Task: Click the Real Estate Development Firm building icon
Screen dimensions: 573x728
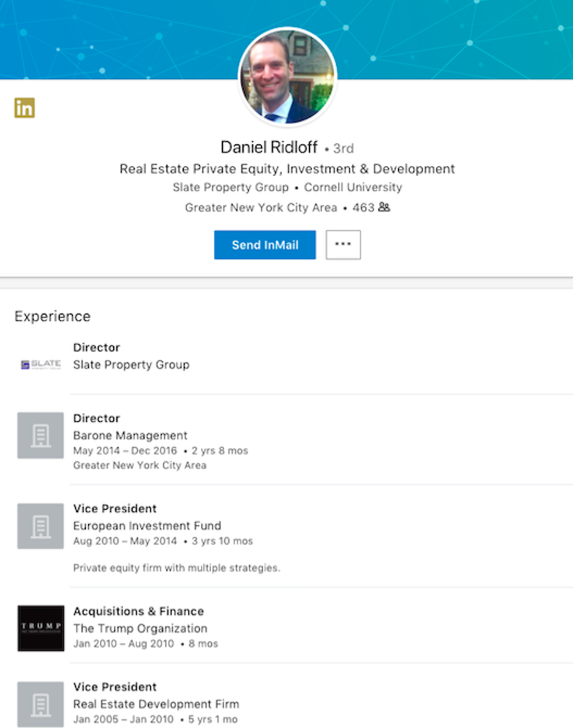Action: click(x=40, y=704)
